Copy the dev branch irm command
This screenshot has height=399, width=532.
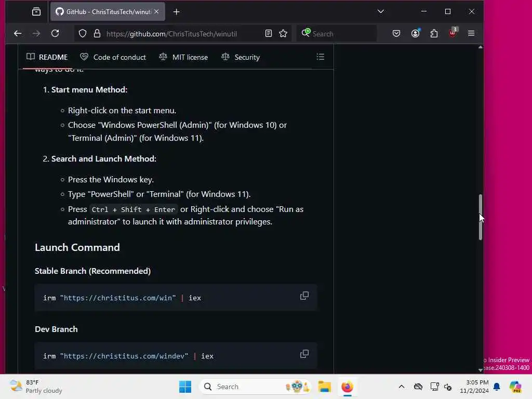tap(304, 354)
